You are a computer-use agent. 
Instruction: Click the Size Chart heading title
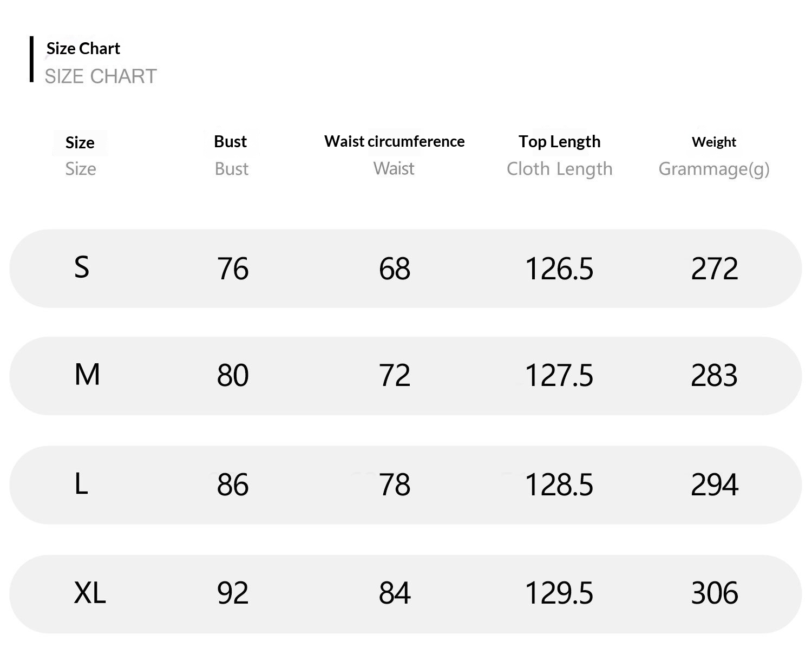click(83, 49)
